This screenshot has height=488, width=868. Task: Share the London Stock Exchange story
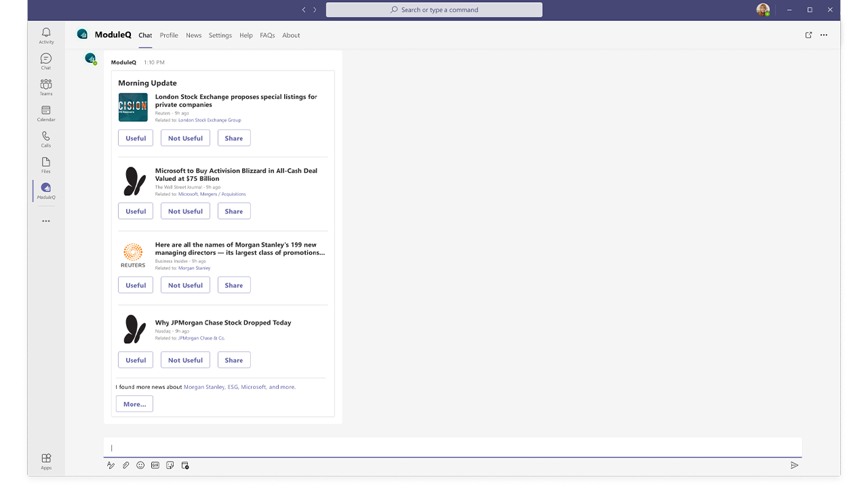(x=234, y=138)
